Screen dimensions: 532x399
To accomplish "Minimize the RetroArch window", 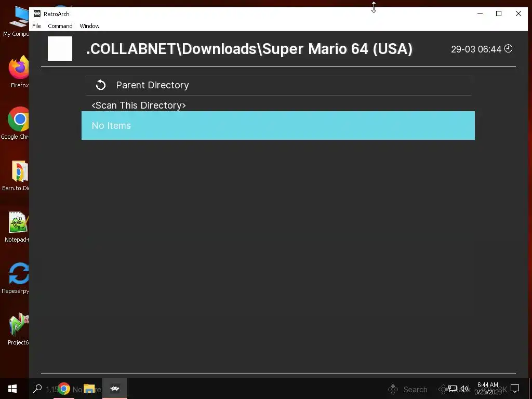I will click(480, 14).
